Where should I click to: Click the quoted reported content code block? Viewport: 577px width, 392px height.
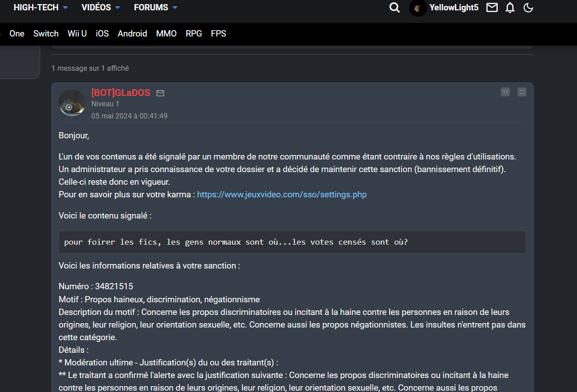[293, 242]
